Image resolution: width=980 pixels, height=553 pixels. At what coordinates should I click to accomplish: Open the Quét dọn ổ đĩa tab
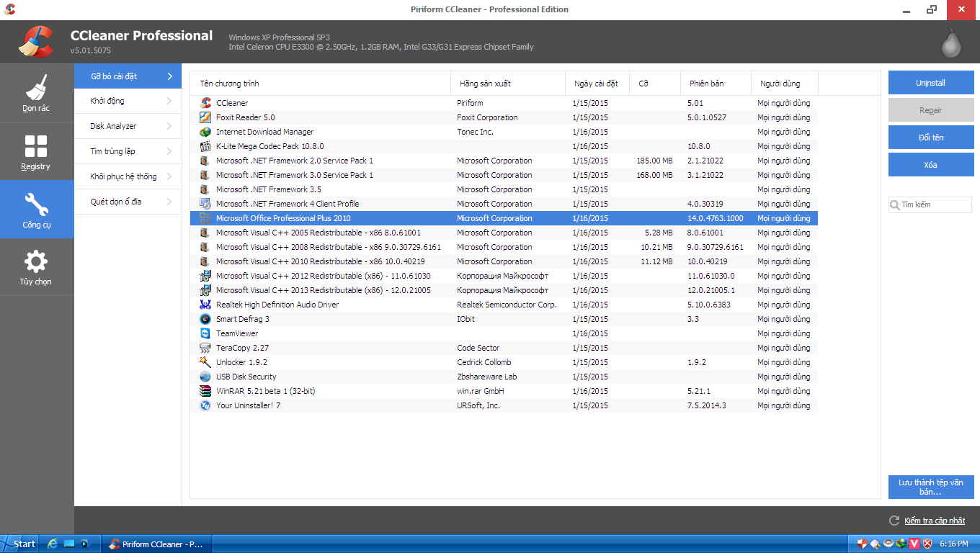click(128, 202)
